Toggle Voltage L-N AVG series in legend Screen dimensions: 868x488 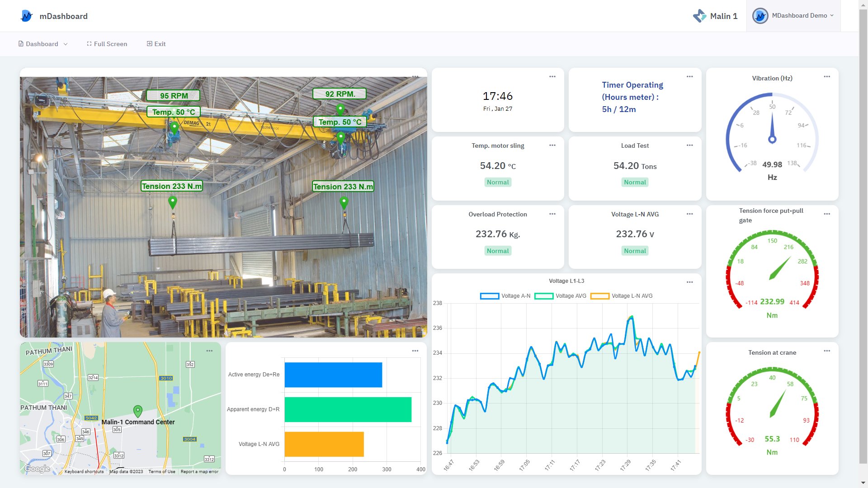[x=621, y=296]
